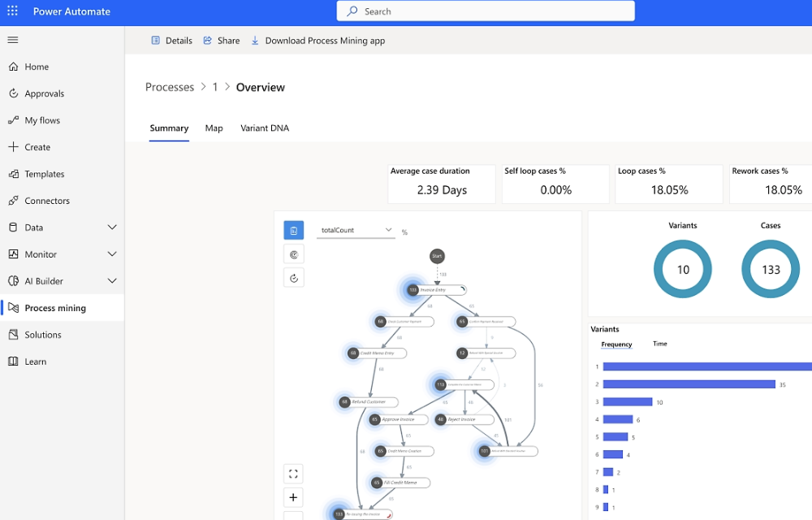Open Process mining in the sidebar
Screen dimensions: 812x520
click(x=55, y=308)
